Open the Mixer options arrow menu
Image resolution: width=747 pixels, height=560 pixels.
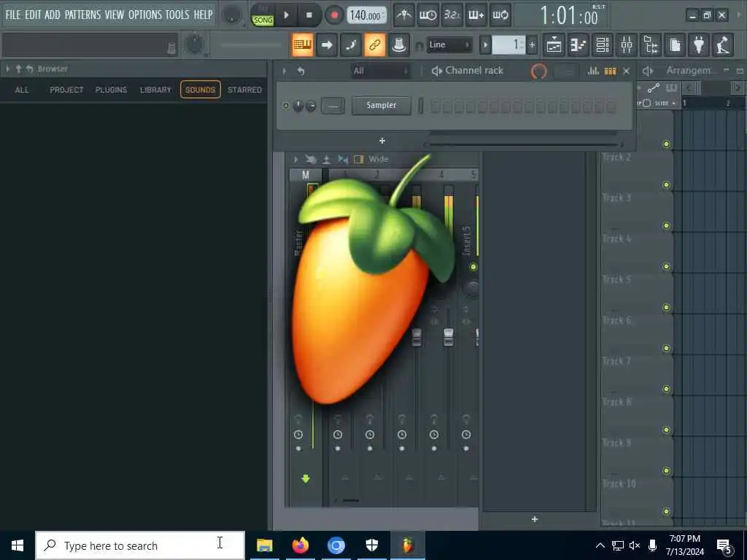[296, 159]
